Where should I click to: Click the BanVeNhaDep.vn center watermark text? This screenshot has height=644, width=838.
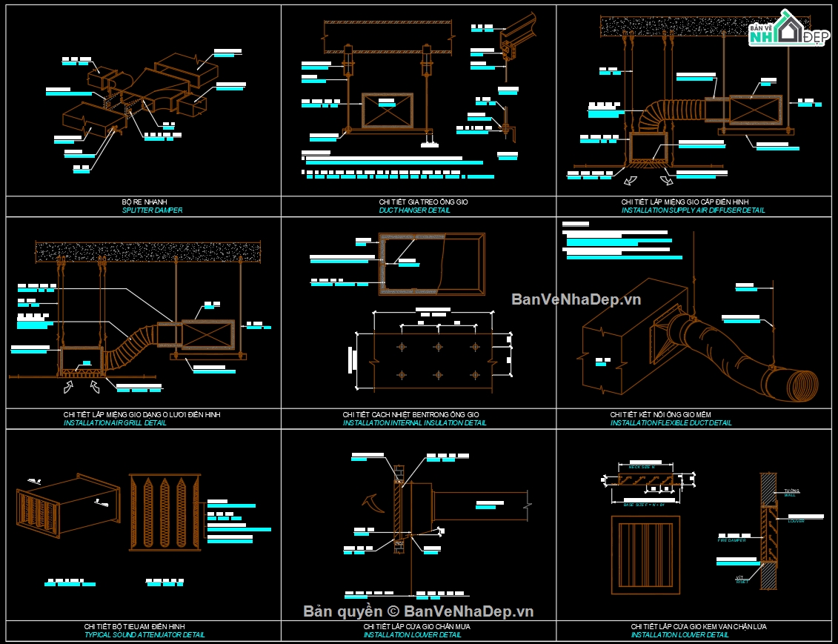click(576, 299)
